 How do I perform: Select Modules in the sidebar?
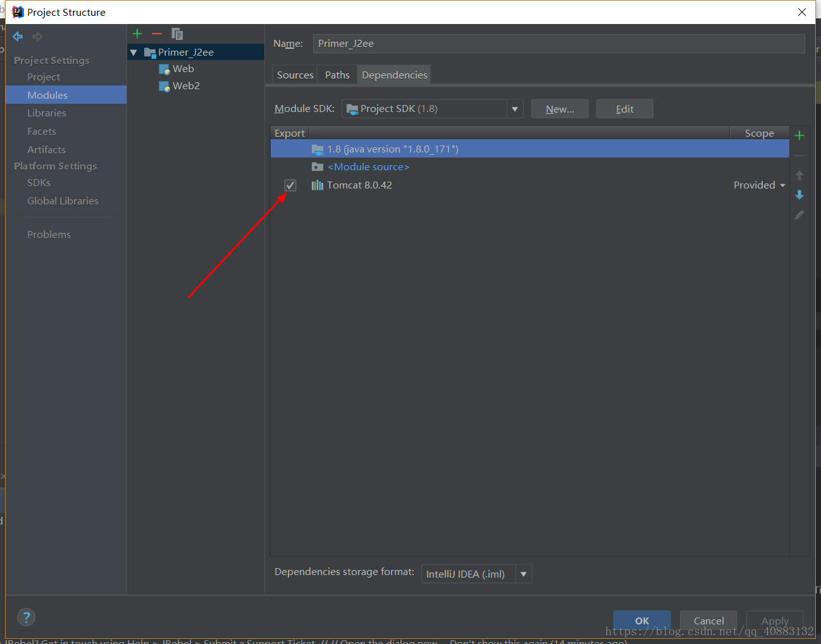point(66,95)
